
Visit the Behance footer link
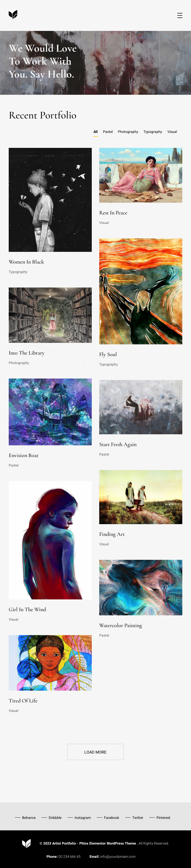pyautogui.click(x=29, y=818)
